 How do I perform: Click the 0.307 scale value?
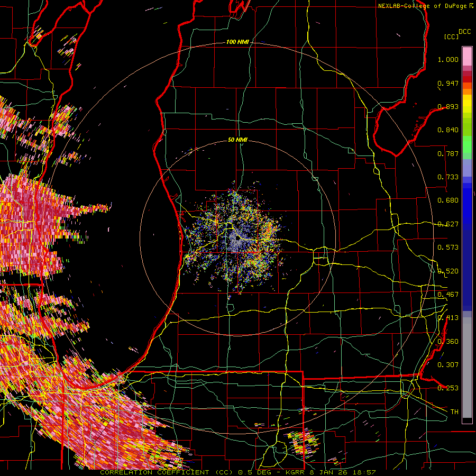pyautogui.click(x=448, y=365)
